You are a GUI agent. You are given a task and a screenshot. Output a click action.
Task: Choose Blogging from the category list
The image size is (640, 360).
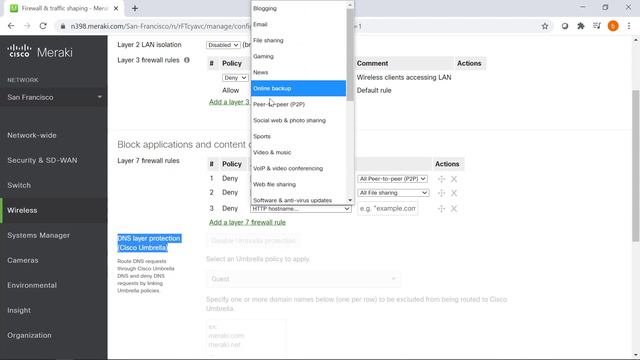click(x=298, y=8)
